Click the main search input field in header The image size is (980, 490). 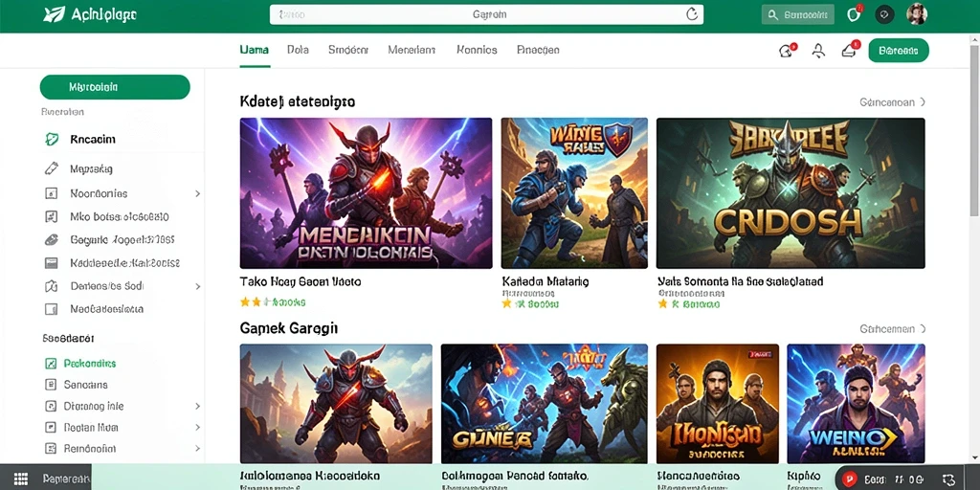point(486,14)
